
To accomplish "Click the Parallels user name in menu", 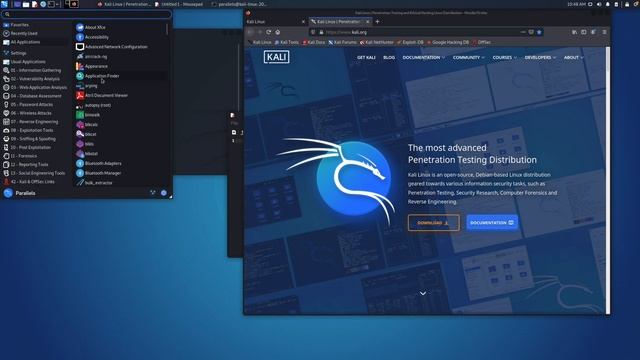I will click(25, 193).
